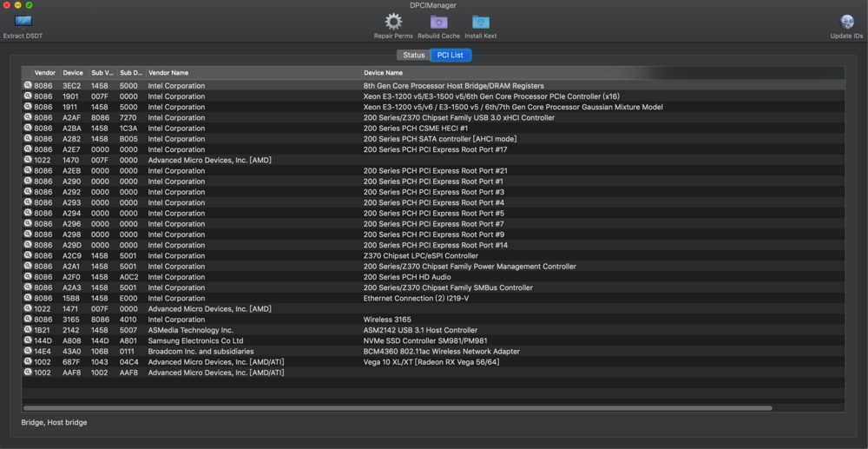Click the Install Kext icon

(x=480, y=22)
